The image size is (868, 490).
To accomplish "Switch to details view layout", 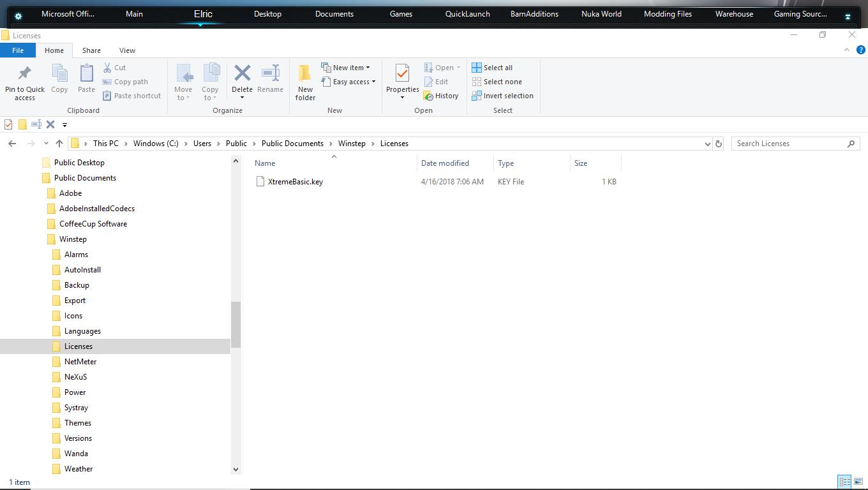I will click(844, 482).
